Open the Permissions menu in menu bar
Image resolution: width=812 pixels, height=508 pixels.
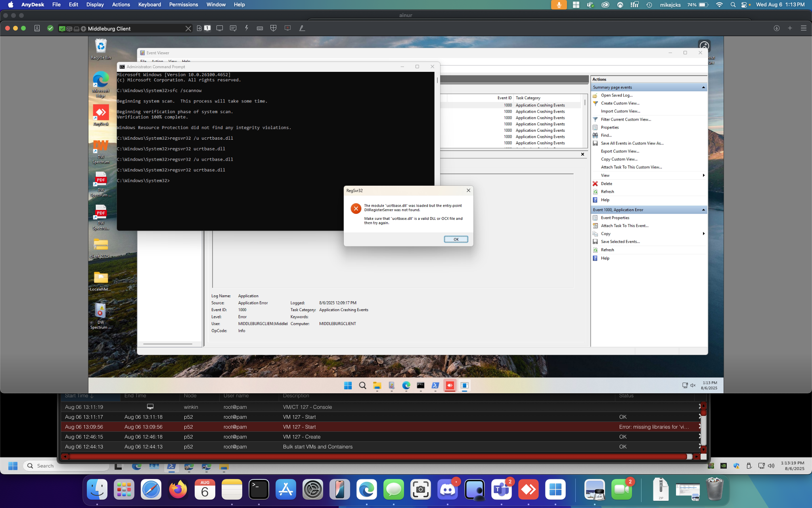(x=183, y=5)
